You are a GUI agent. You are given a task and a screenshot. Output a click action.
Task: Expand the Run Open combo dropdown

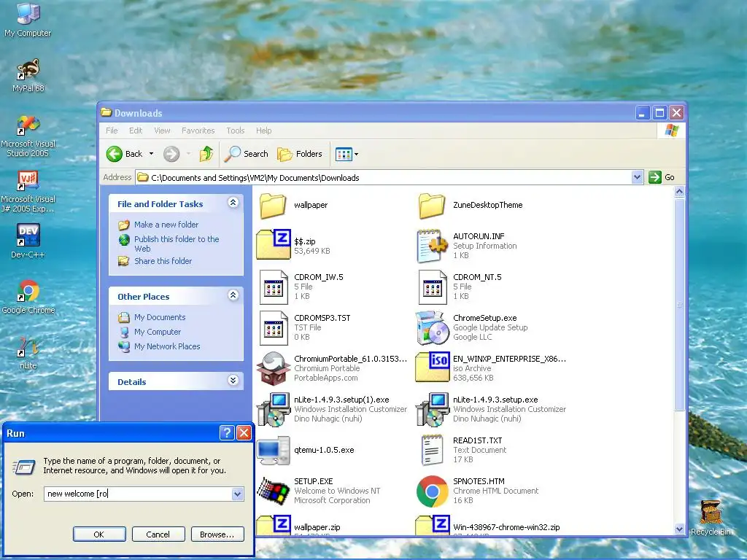(x=237, y=494)
